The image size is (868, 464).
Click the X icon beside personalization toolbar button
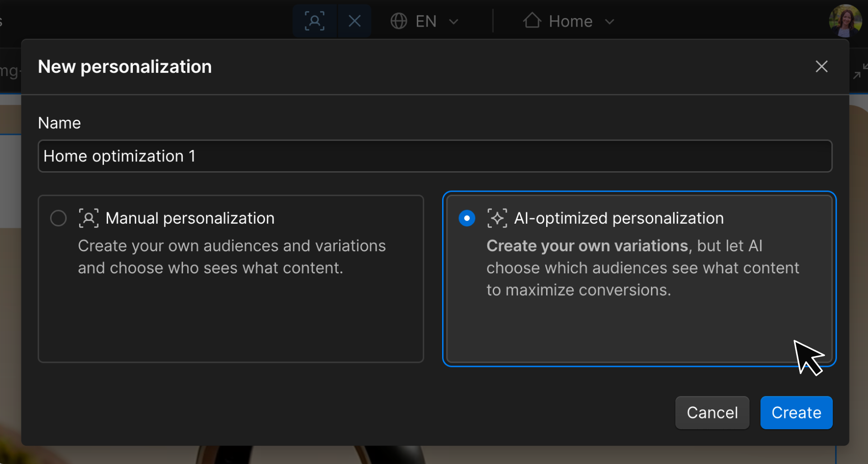point(355,21)
